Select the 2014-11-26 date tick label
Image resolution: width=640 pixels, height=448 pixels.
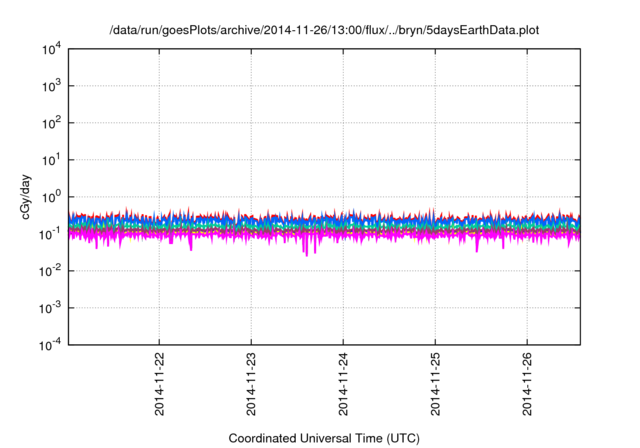527,384
